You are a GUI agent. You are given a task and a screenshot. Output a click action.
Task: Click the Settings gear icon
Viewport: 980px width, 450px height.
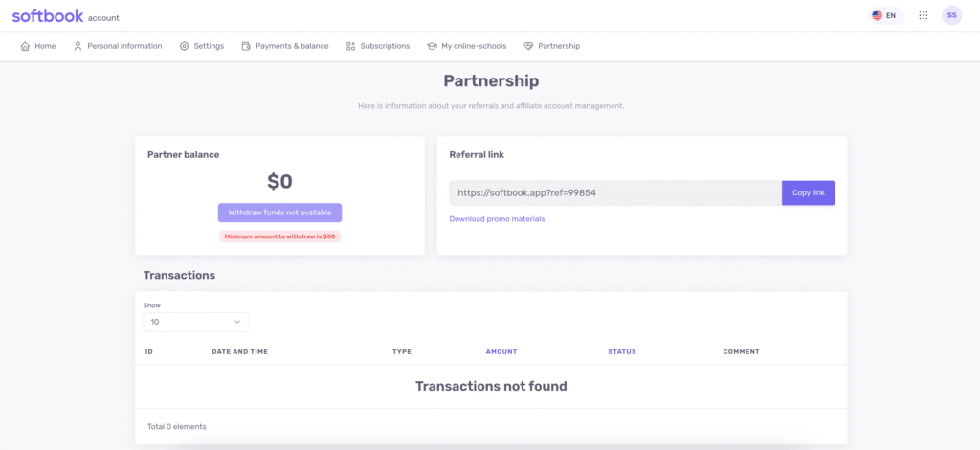click(x=185, y=46)
